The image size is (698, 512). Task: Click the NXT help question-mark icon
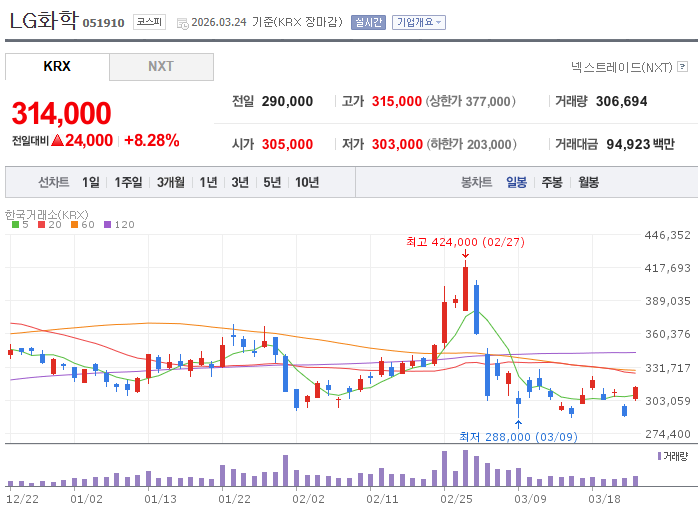point(682,67)
